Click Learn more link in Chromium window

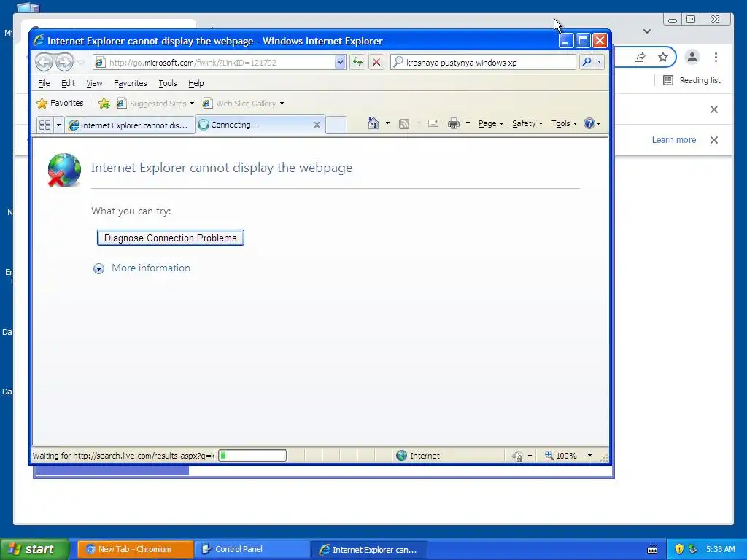[673, 140]
